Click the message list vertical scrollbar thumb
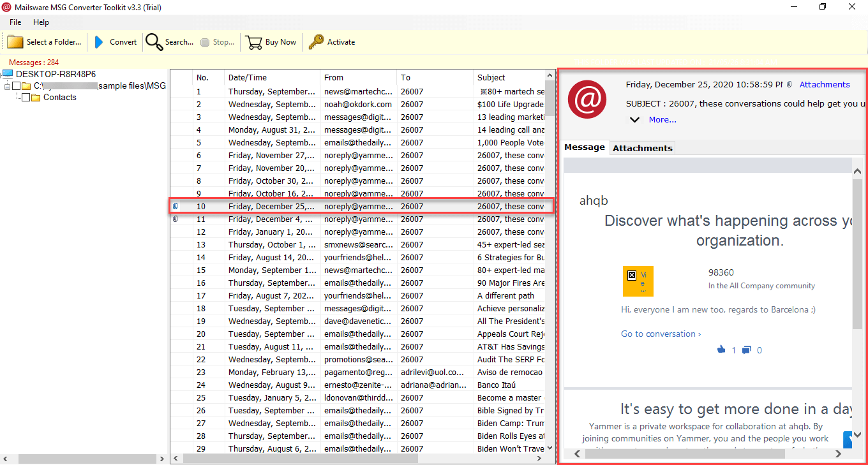The image size is (868, 465). (550, 99)
